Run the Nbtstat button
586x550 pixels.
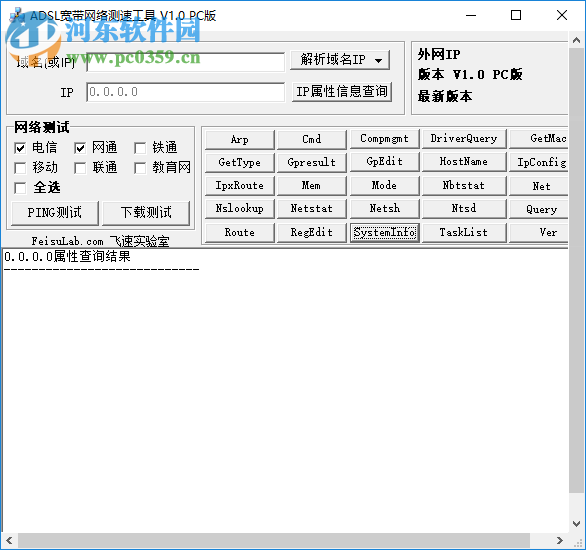(464, 186)
